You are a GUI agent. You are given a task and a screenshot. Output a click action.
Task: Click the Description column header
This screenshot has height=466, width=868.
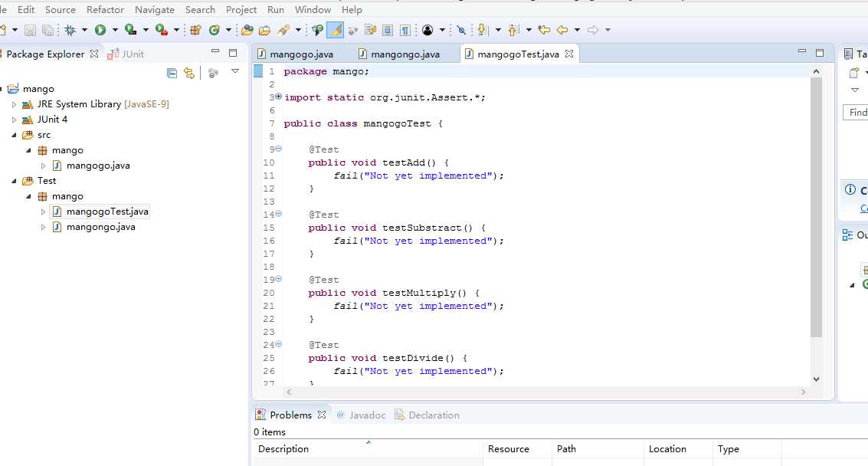pos(368,449)
